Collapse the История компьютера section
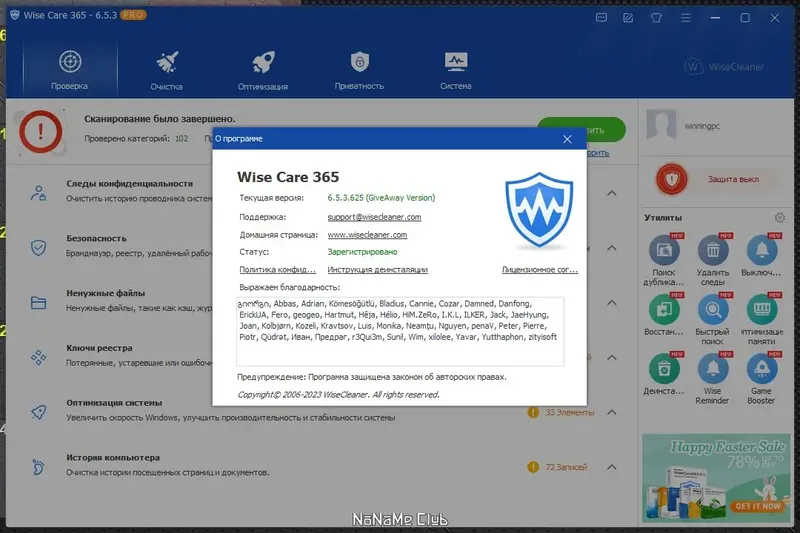This screenshot has width=800, height=533. 611,467
